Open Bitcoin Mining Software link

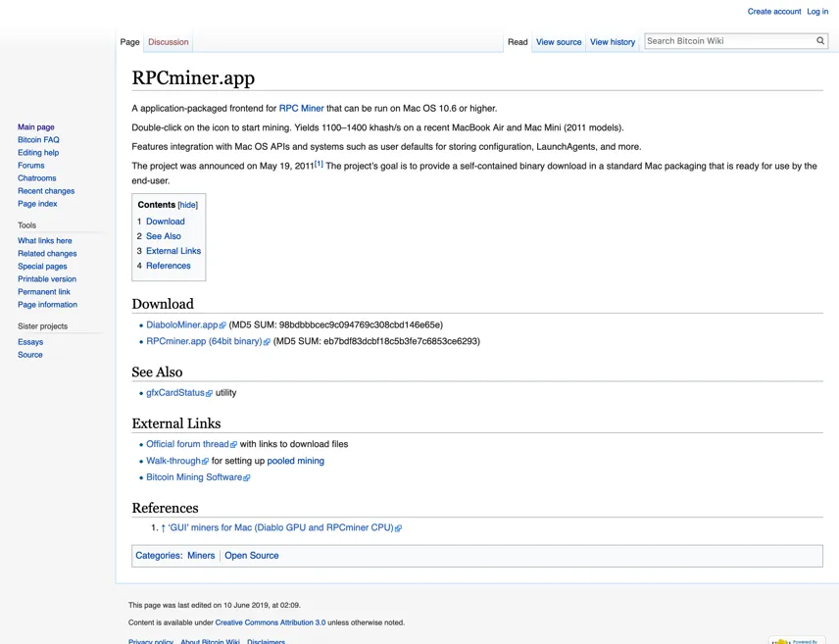(198, 477)
